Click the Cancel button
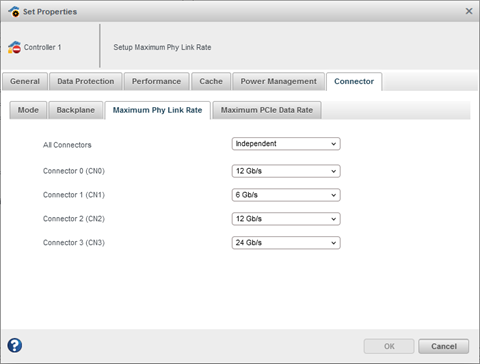The height and width of the screenshot is (364, 480). coord(444,346)
